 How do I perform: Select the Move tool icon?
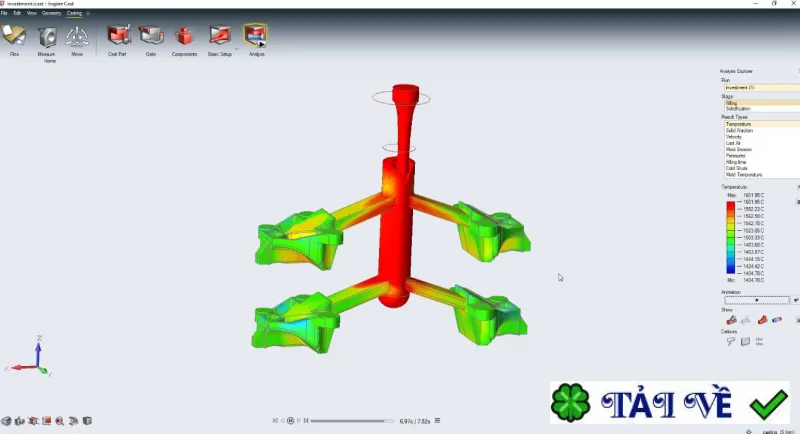point(77,37)
